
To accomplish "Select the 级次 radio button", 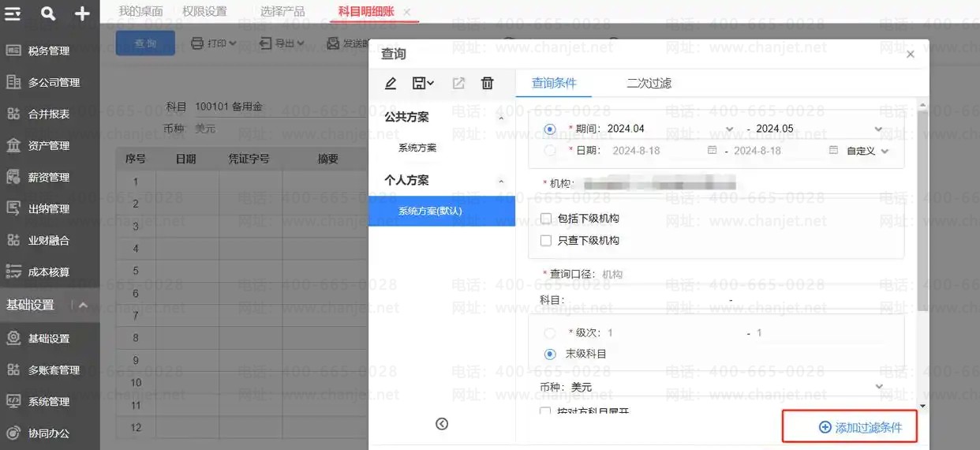I will [550, 333].
